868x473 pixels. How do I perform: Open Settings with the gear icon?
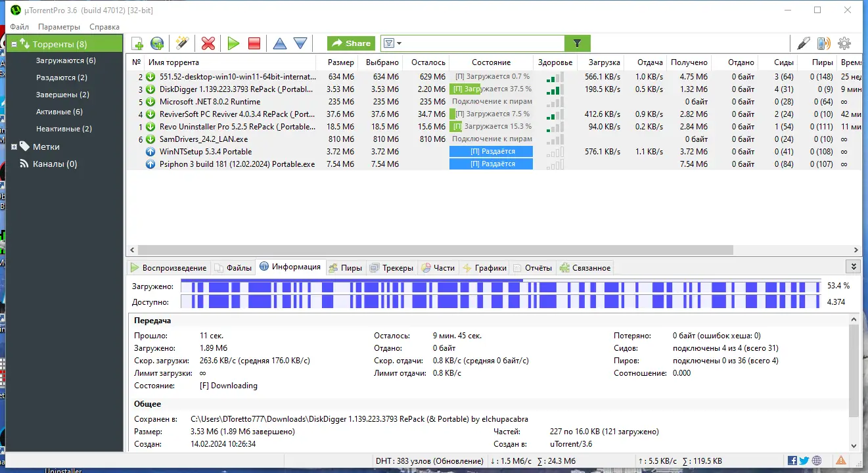point(844,43)
